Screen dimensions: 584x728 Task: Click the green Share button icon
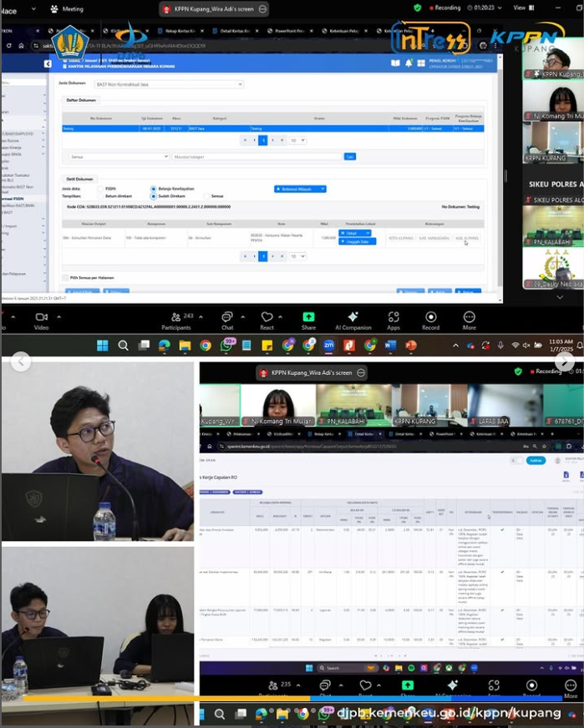coord(308,320)
